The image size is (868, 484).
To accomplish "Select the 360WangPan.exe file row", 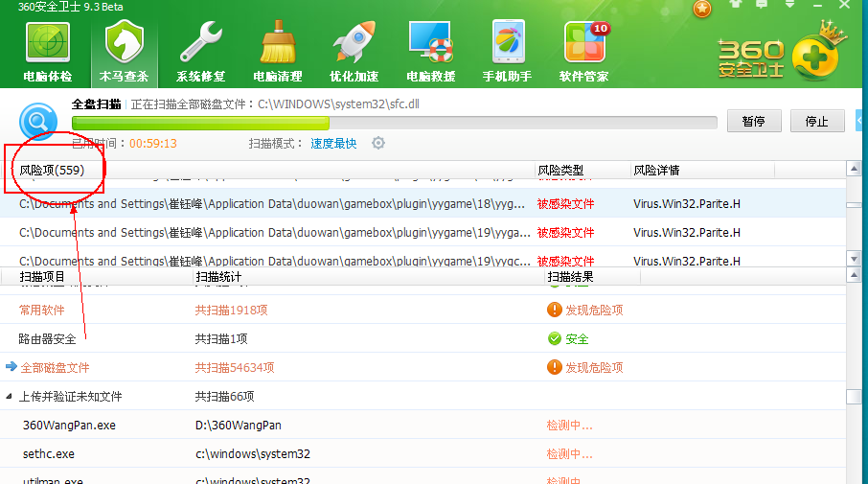I will tap(69, 426).
